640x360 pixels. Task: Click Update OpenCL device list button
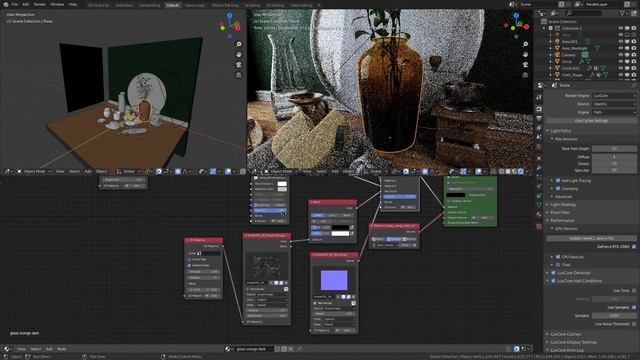click(591, 238)
